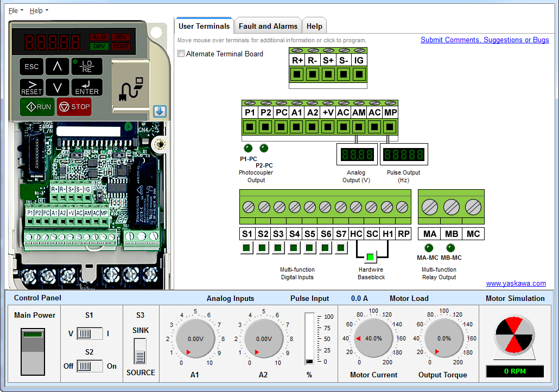Enable the Alternate Terminal Board checkbox

181,54
